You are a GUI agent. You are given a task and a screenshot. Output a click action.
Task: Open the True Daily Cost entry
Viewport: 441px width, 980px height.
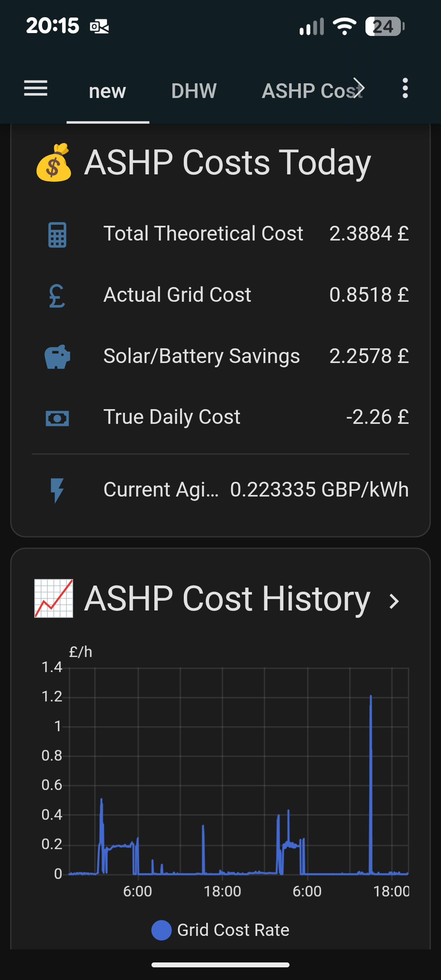172,417
